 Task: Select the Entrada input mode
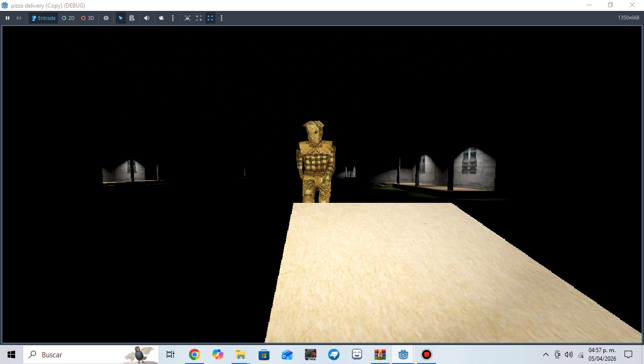point(44,18)
